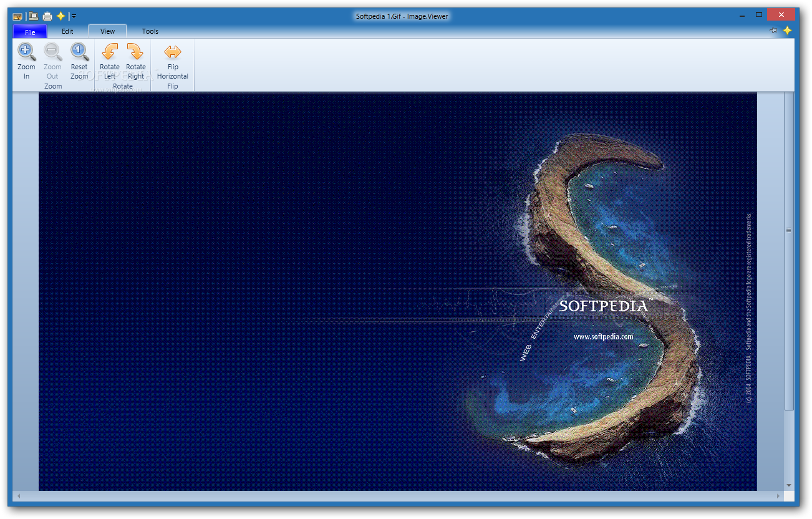
Task: Click the yellow star icon right of ribbon tabs
Action: click(787, 30)
